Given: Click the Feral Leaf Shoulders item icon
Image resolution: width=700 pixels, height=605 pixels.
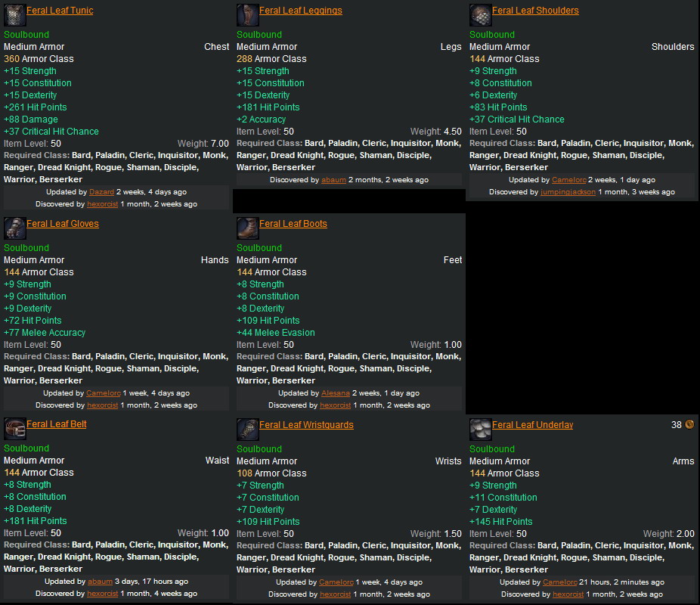Looking at the screenshot, I should 480,14.
